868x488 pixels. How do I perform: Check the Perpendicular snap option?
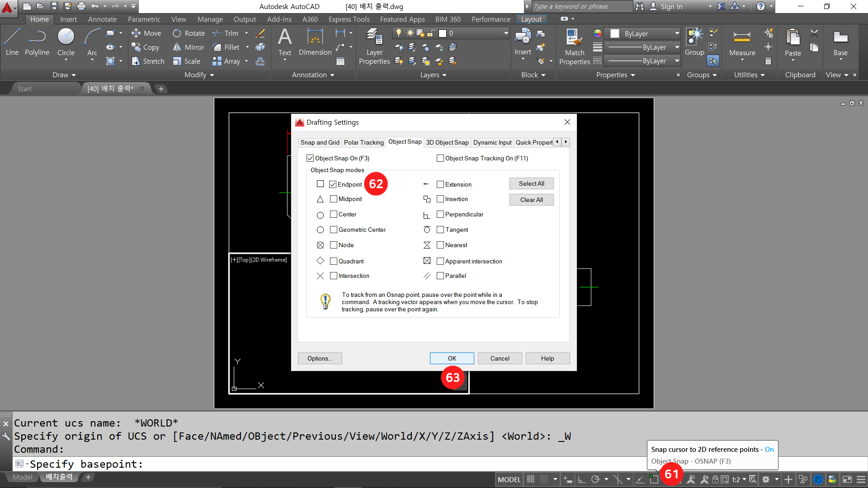click(440, 214)
